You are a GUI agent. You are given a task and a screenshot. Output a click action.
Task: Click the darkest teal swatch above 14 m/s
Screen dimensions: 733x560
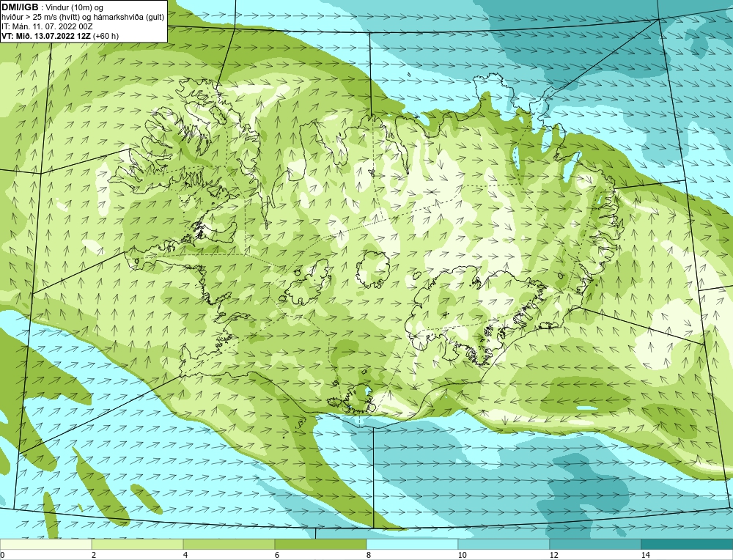(x=688, y=544)
